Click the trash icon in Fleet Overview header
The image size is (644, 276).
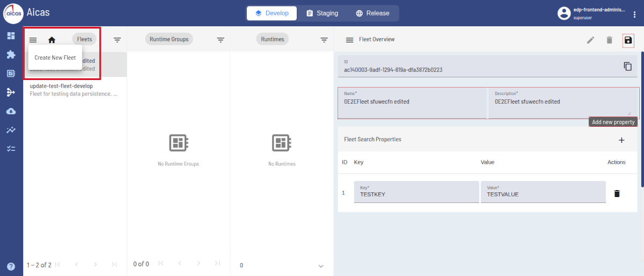609,40
